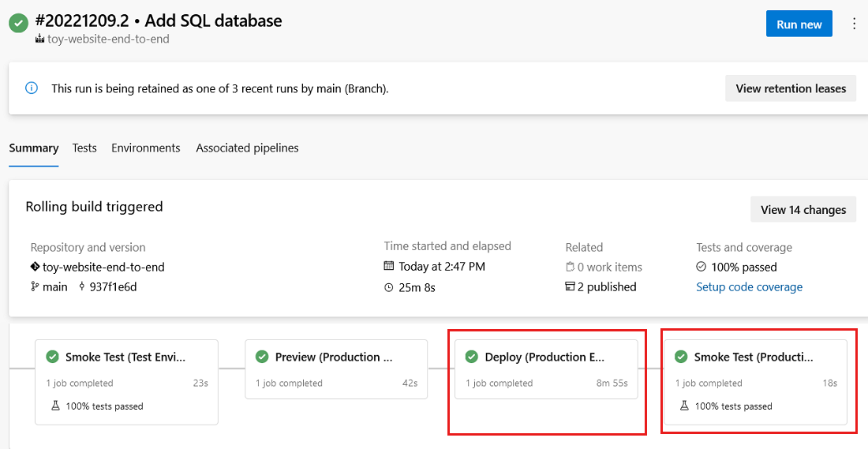Viewport: 868px width, 449px height.
Task: Click the repository icon beside toy-website-end-to-end
Action: point(35,267)
